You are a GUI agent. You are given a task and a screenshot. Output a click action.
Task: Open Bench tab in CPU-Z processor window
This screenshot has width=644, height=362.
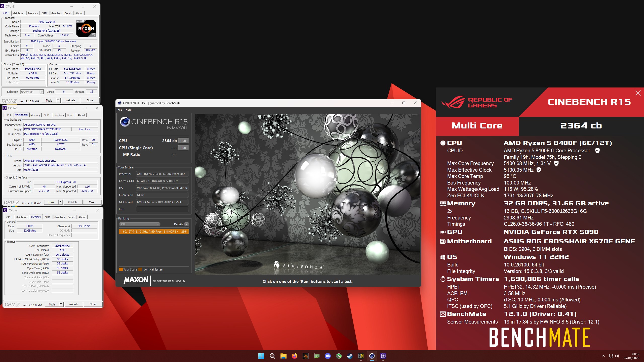coord(68,13)
